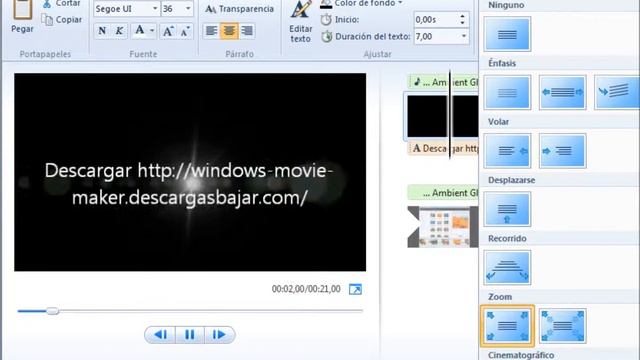The image size is (640, 360).
Task: Select the Ninguno no-effect text animation
Action: point(507,34)
